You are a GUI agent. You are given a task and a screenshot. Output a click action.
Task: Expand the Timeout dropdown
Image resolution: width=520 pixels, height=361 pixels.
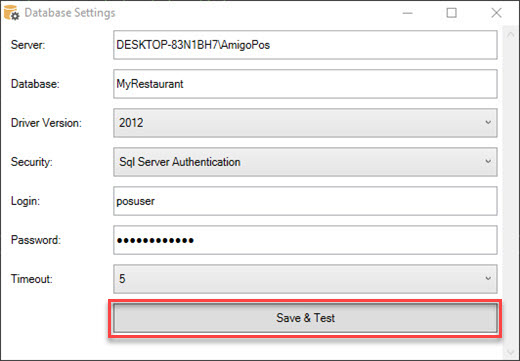[488, 278]
